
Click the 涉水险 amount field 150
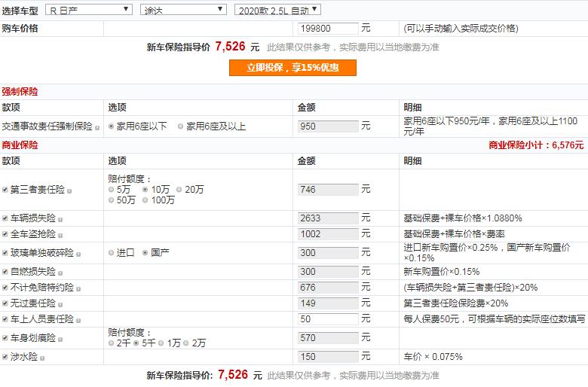click(328, 357)
